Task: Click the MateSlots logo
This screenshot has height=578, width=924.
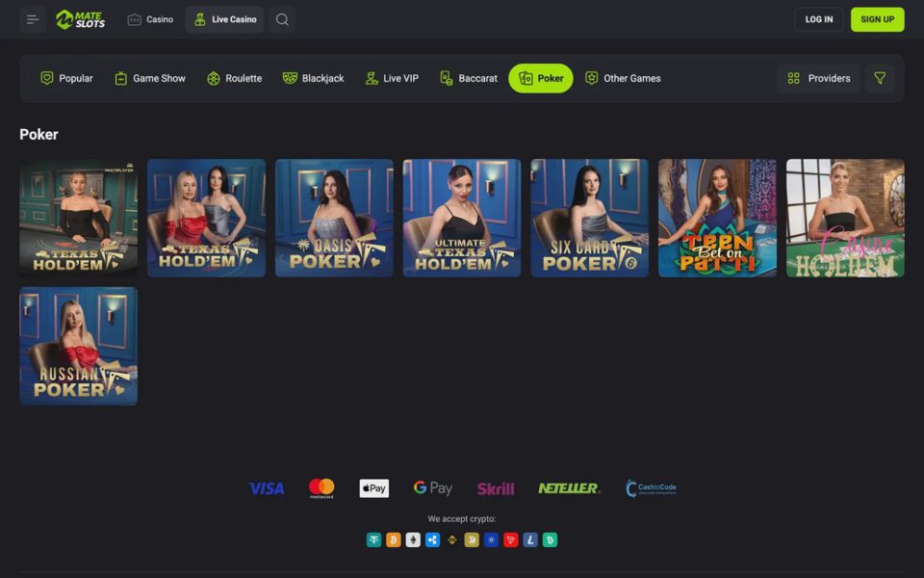Action: (x=81, y=19)
